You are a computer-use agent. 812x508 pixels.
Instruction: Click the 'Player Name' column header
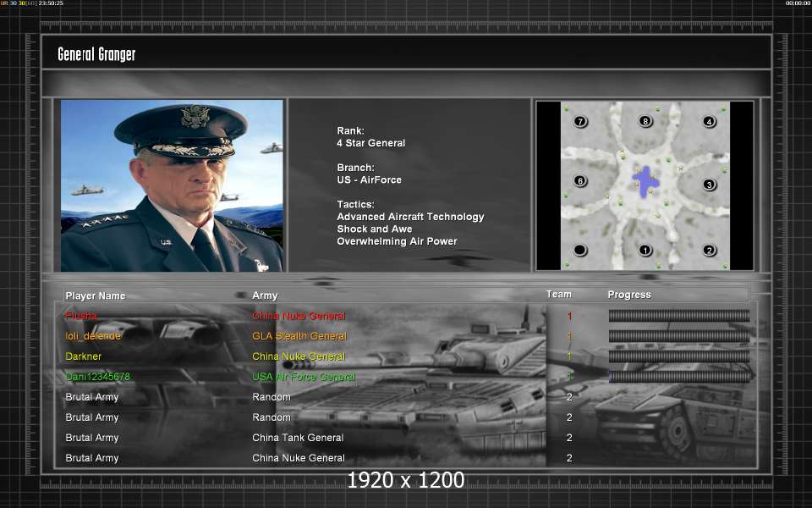click(x=96, y=295)
